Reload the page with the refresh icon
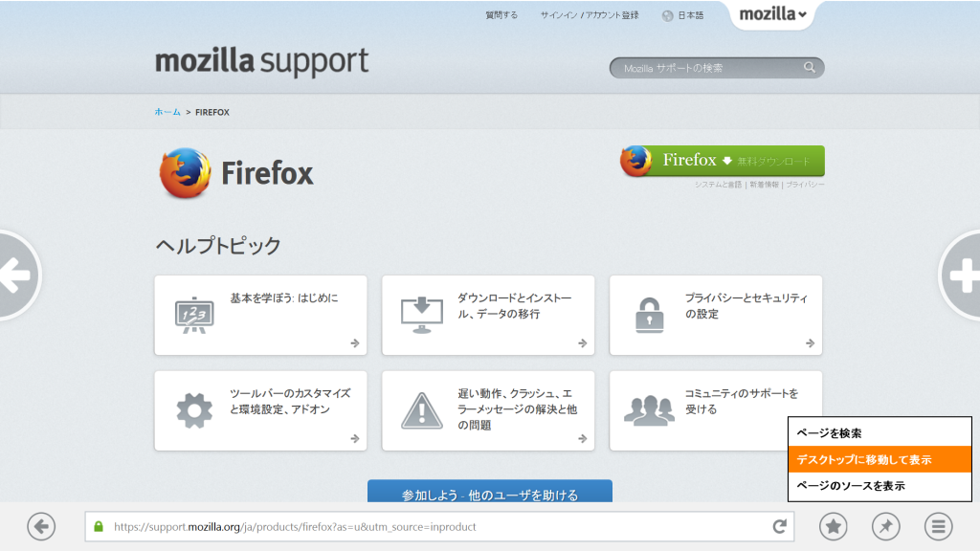The image size is (980, 551). click(x=779, y=527)
